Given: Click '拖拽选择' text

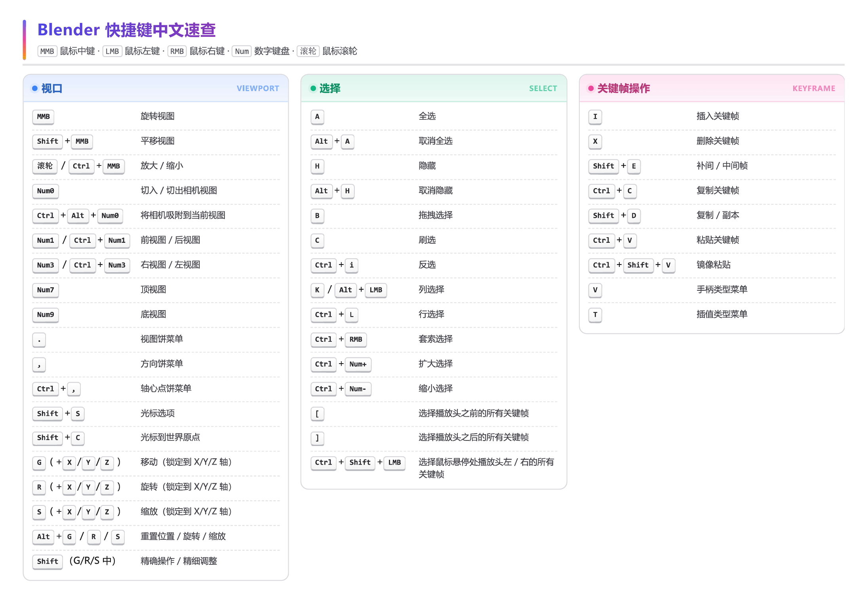Looking at the screenshot, I should click(x=436, y=215).
